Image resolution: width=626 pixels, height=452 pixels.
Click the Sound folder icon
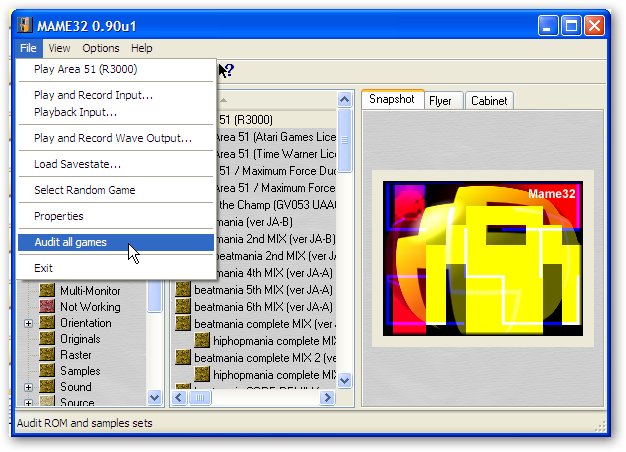pyautogui.click(x=47, y=386)
